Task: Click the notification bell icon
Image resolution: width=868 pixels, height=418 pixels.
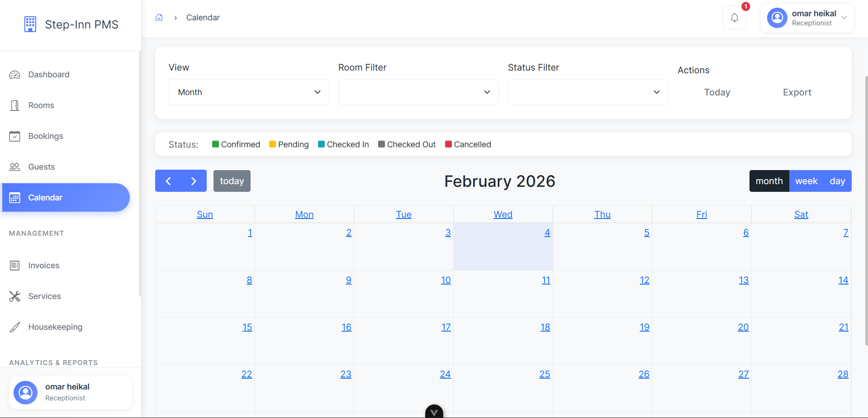Action: point(734,18)
